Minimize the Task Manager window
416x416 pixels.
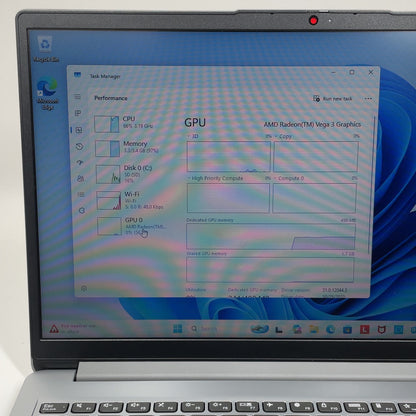coord(333,72)
